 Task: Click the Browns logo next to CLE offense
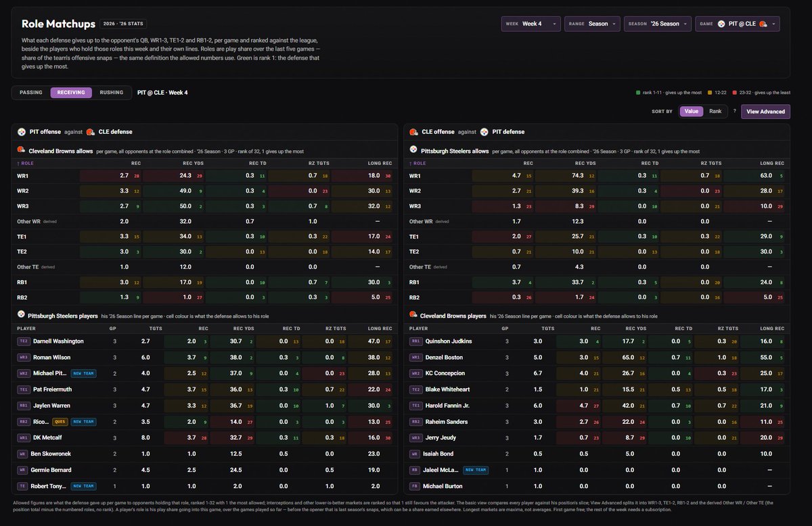pyautogui.click(x=413, y=132)
